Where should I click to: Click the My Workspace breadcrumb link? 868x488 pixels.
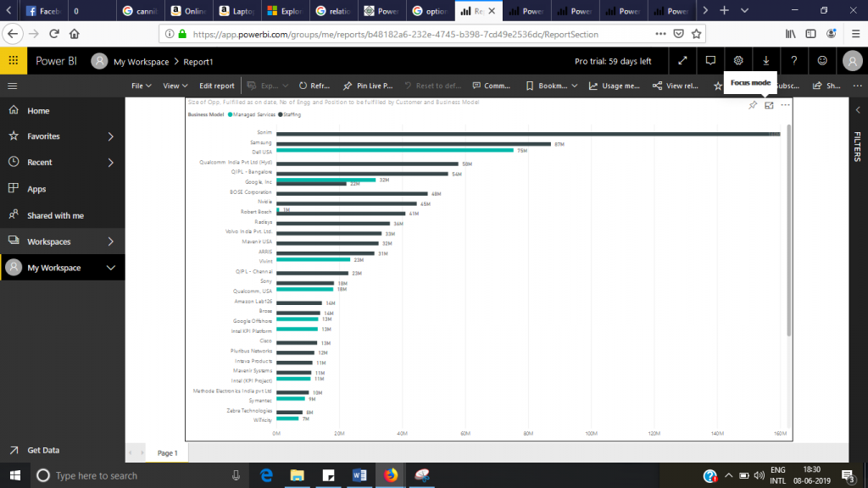click(142, 61)
